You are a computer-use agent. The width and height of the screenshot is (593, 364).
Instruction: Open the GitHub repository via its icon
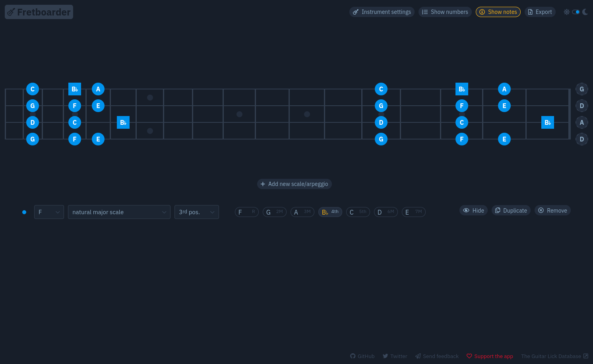click(x=353, y=356)
